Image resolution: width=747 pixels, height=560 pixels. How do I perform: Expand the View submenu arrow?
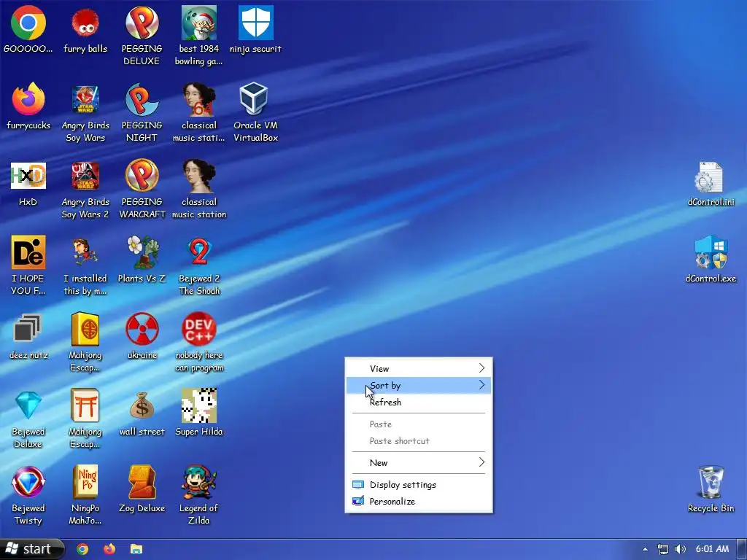tap(481, 368)
